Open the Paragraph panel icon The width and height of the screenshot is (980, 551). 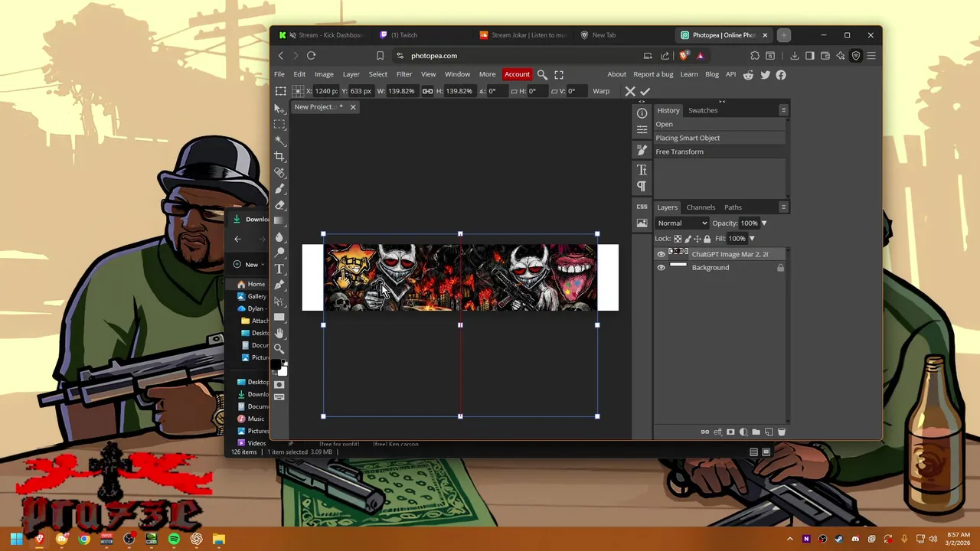coord(642,186)
